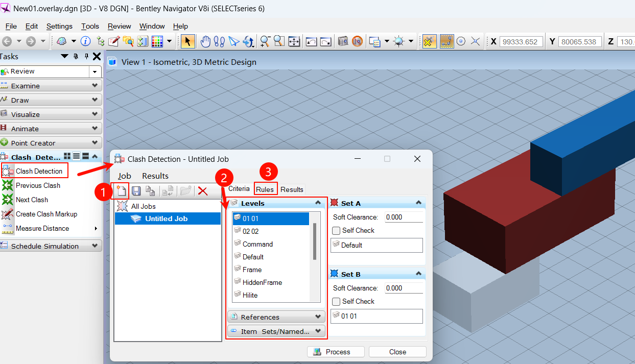Screen dimensions: 635x364
Task: Enable Self Check under Set A
Action: pyautogui.click(x=336, y=231)
